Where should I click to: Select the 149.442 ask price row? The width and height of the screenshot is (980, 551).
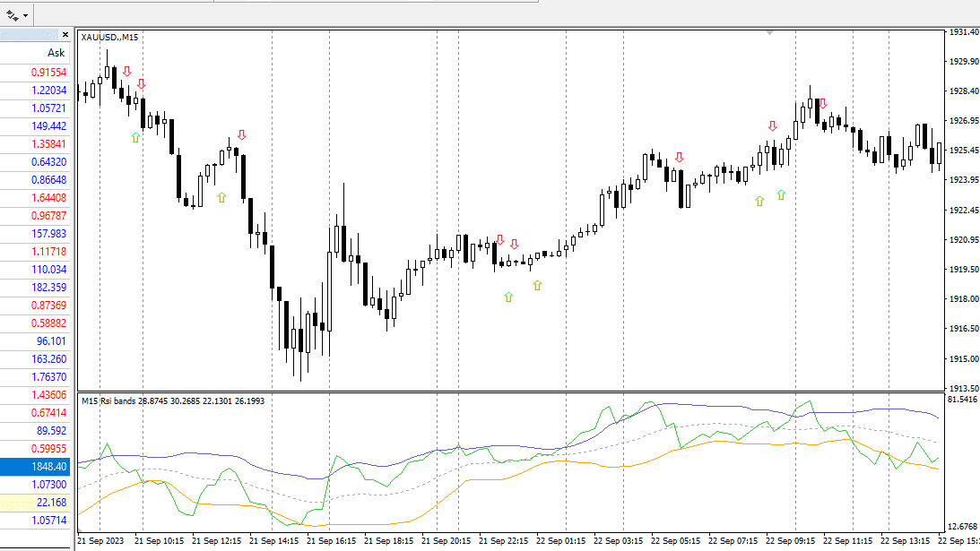[35, 126]
